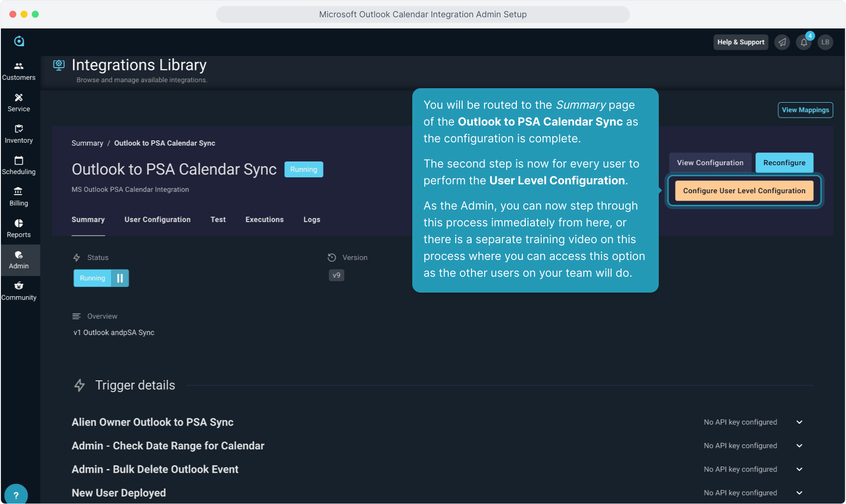Click the window title bar text
This screenshot has height=504, width=846.
(423, 14)
